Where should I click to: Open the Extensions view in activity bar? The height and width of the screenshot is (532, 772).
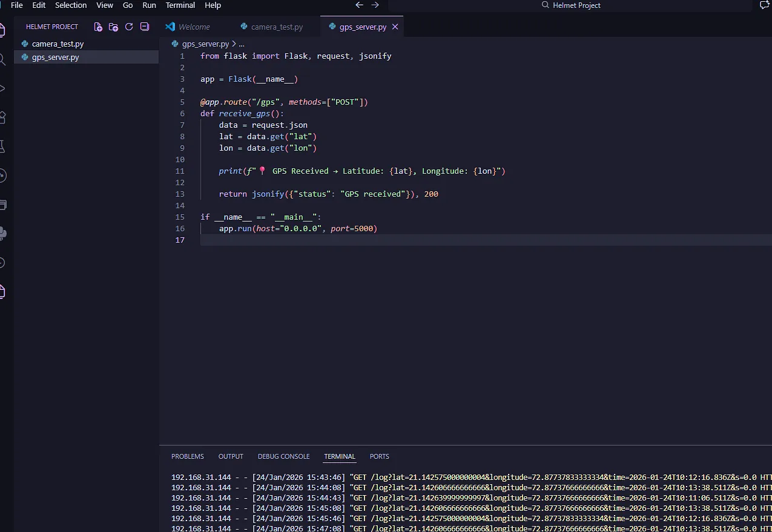[x=2, y=117]
